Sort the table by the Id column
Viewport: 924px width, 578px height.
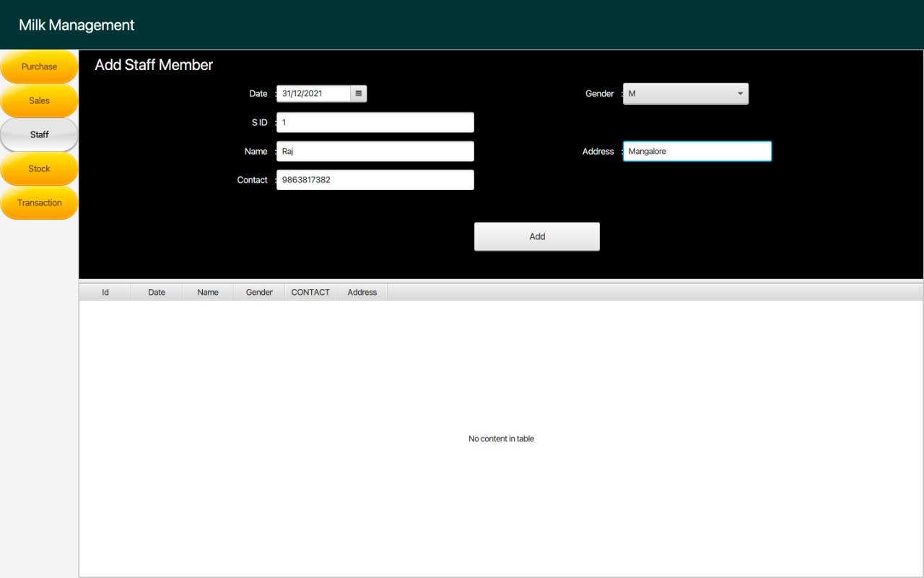tap(105, 292)
